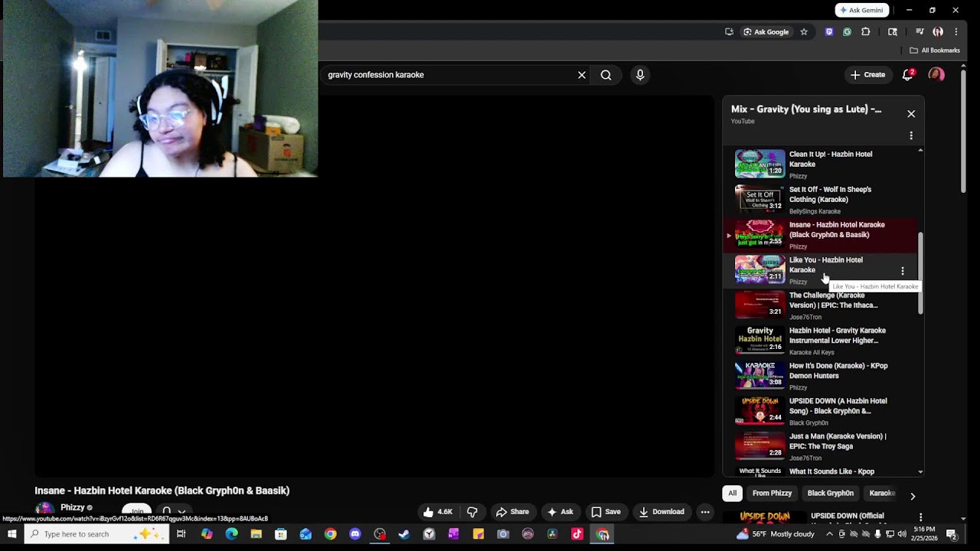980x551 pixels.
Task: Click Ask button under the video
Action: (x=560, y=512)
